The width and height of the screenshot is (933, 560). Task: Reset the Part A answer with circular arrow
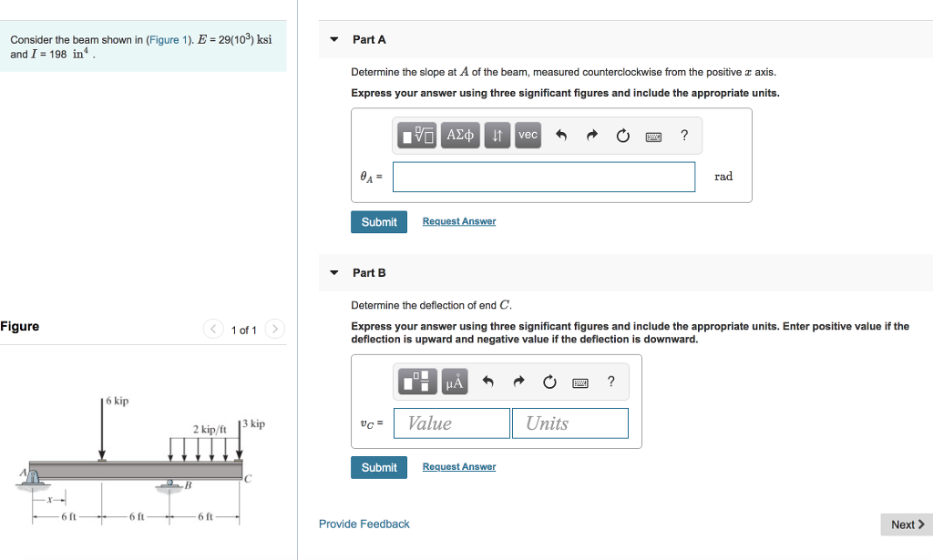621,135
